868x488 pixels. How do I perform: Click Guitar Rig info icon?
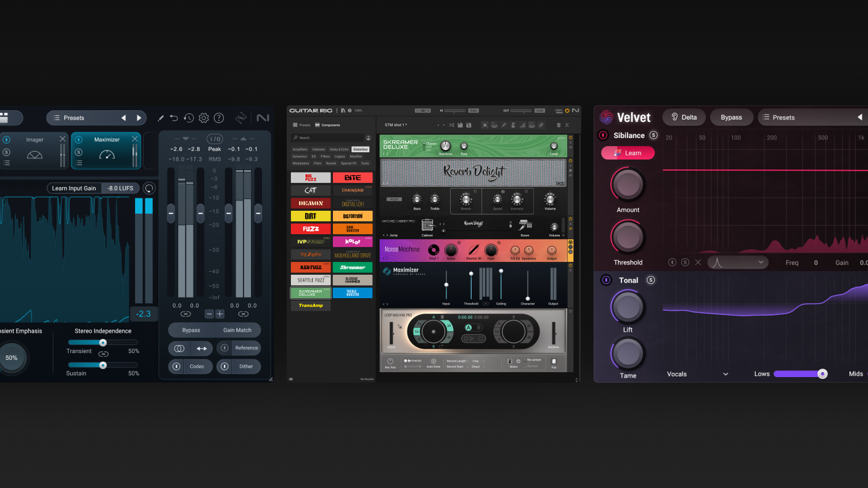350,110
